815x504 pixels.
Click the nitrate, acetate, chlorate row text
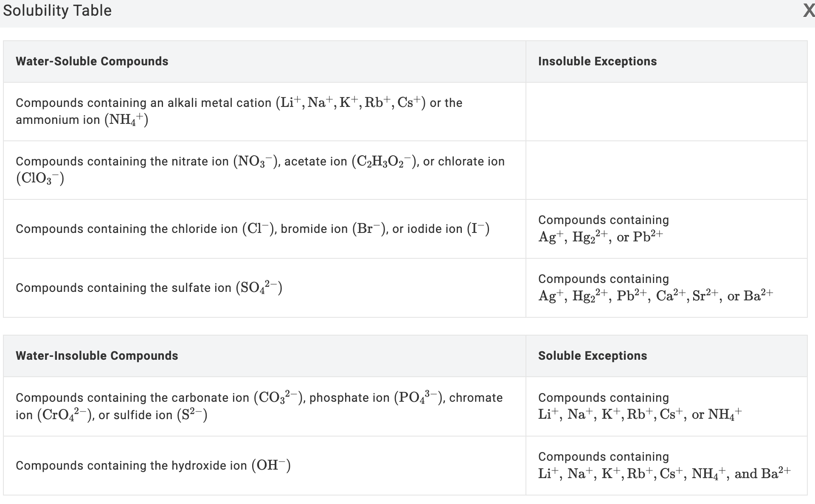pos(260,170)
